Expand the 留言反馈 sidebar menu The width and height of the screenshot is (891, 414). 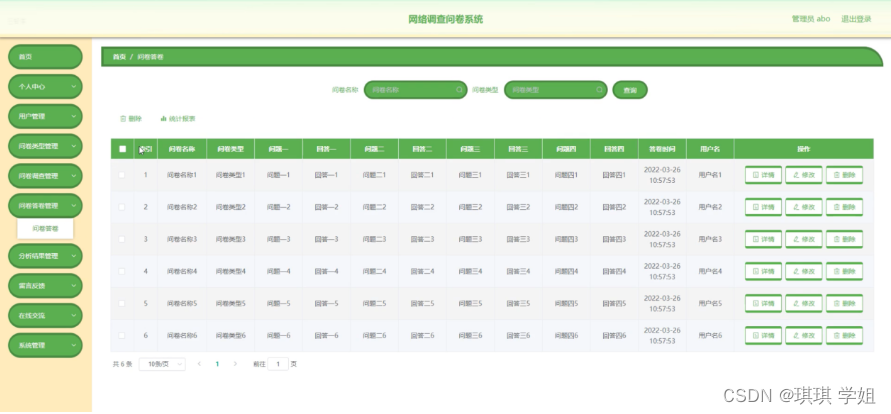coord(45,286)
